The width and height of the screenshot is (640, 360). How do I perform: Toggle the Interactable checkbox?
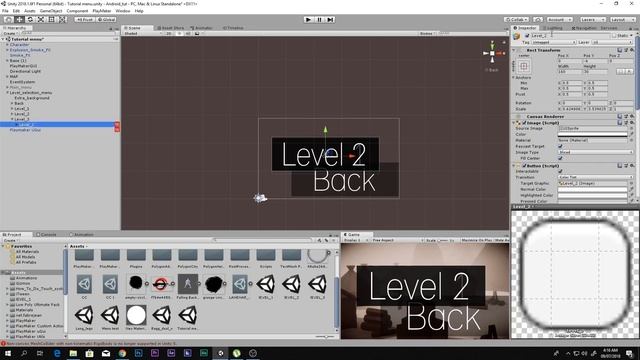tap(560, 171)
